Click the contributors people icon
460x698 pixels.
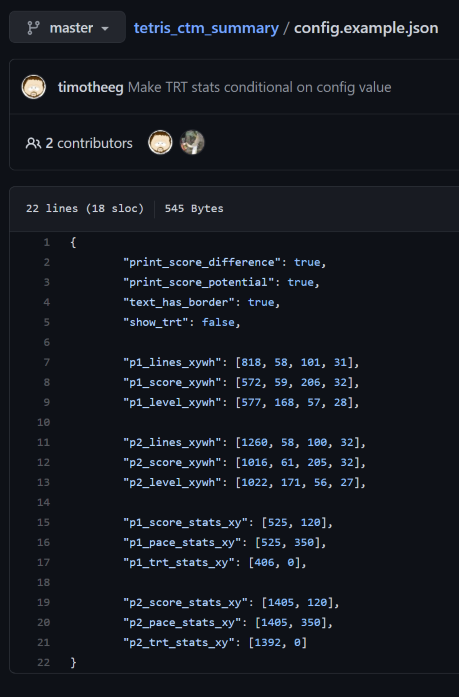33,143
